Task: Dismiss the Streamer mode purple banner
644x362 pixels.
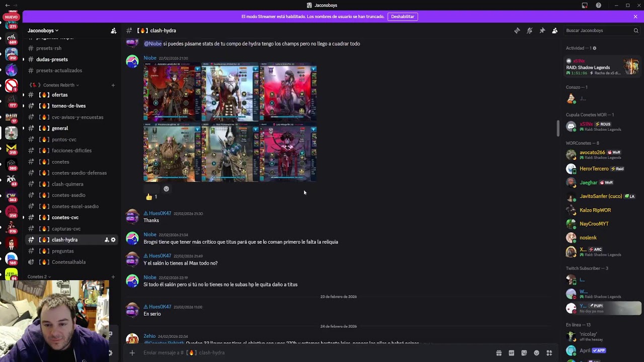Action: pyautogui.click(x=635, y=17)
